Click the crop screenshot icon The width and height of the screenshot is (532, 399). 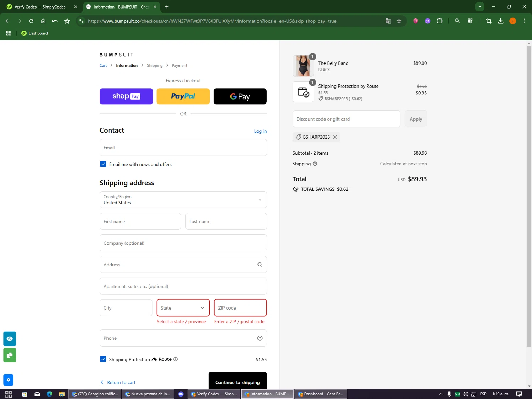[489, 21]
